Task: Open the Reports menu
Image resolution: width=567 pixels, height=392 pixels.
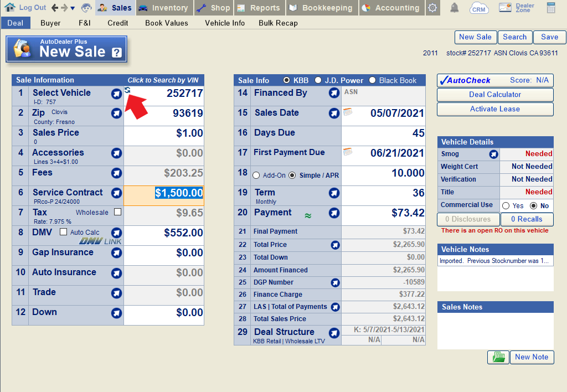Action: pyautogui.click(x=260, y=8)
